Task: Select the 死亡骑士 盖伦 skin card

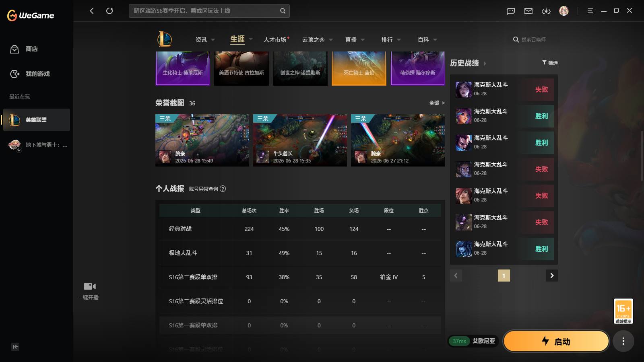Action: click(x=359, y=68)
